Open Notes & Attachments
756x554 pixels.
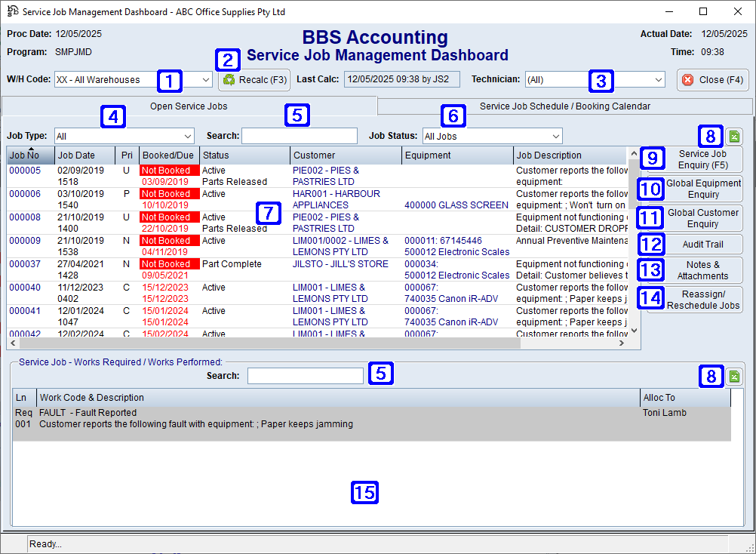click(704, 269)
